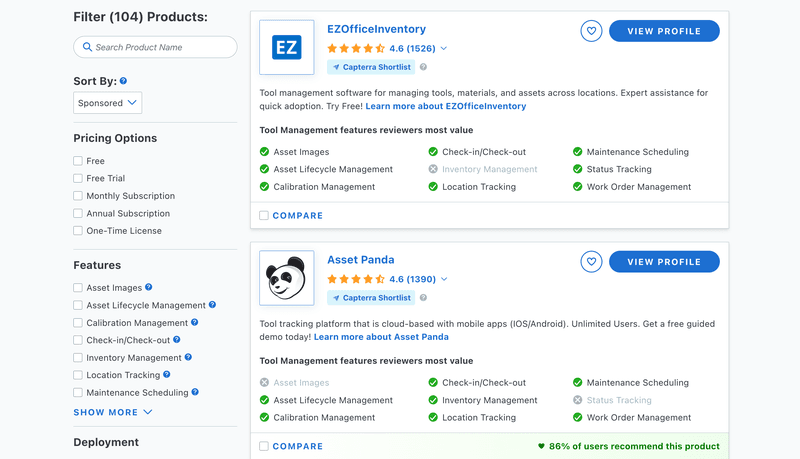
Task: Click help icon beside Asset Panda Capterra Shortlist
Action: click(x=423, y=297)
